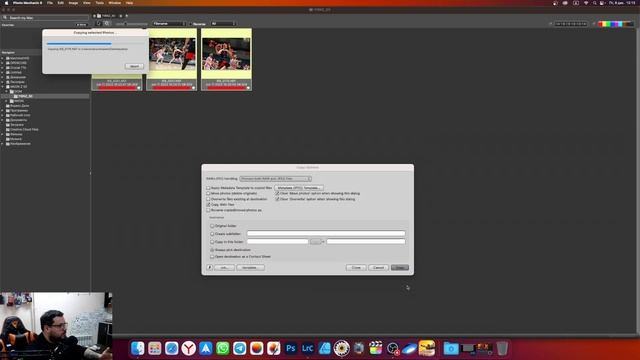The width and height of the screenshot is (640, 360).
Task: Expand the Macintosh HD tree node
Action: click(x=2, y=58)
